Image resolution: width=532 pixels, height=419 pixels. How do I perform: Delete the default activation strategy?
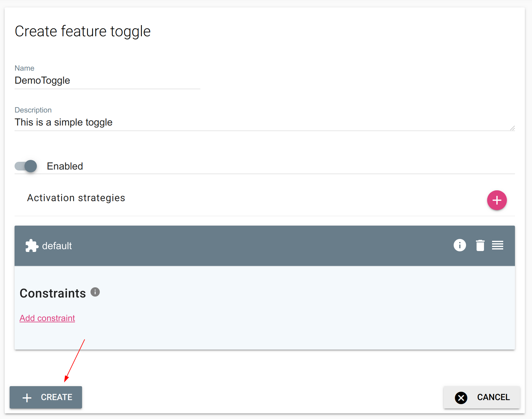coord(480,245)
